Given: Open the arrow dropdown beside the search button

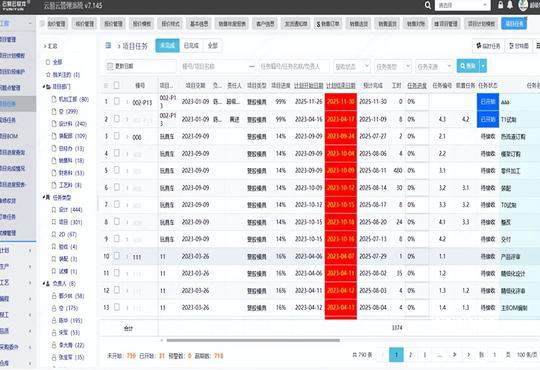Looking at the screenshot, I should 483,66.
